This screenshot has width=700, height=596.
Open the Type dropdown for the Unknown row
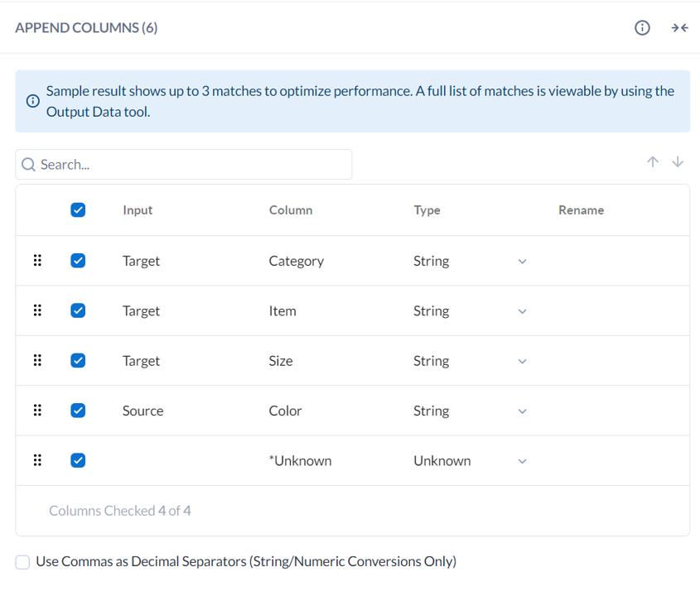(522, 460)
